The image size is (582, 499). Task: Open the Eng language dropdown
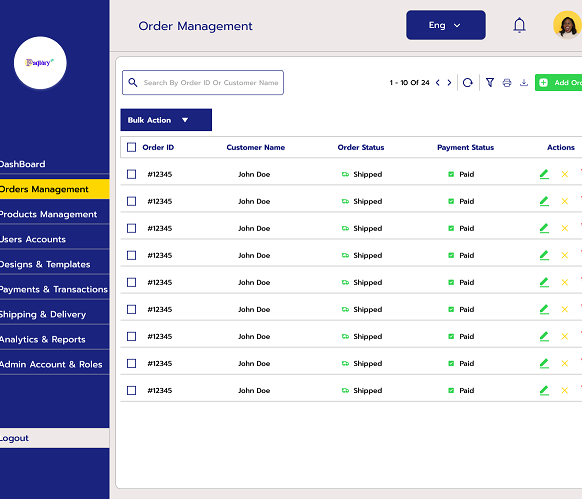446,25
